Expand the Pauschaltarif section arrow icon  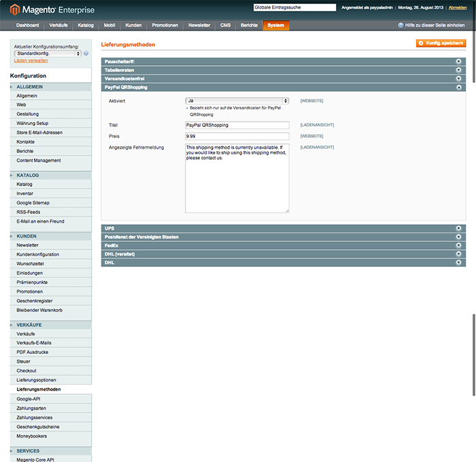tap(459, 61)
